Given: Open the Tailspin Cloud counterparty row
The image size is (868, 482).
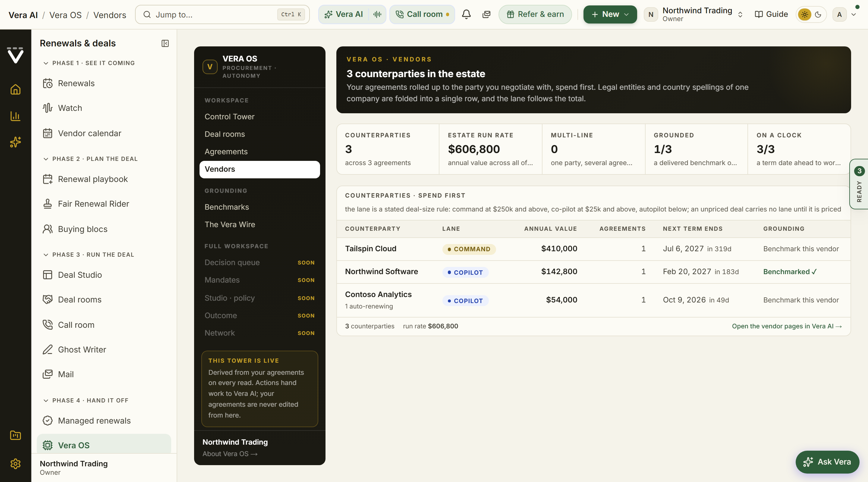Looking at the screenshot, I should point(593,249).
